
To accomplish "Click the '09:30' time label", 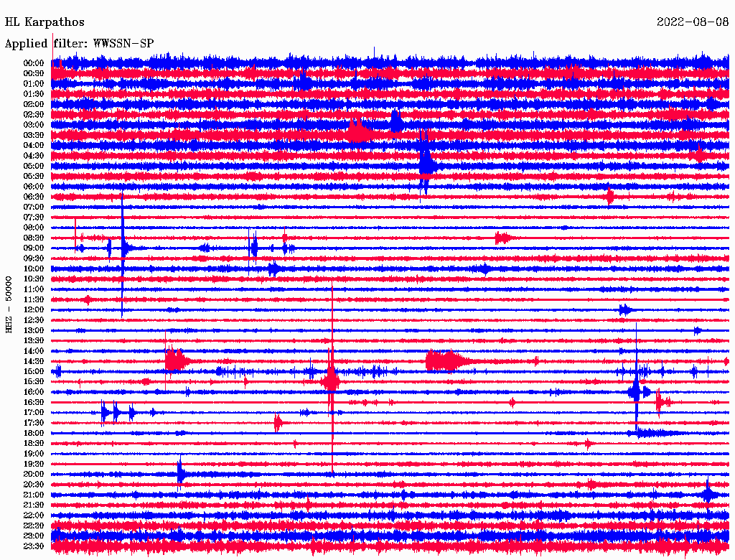I will click(34, 258).
